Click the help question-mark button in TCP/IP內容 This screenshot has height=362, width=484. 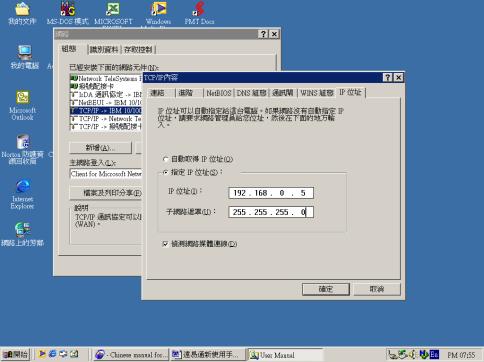(387, 78)
